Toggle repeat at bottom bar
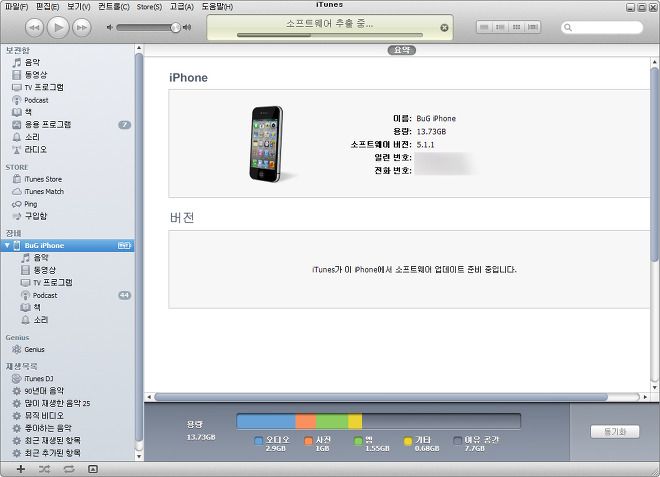660x477 pixels. (x=69, y=469)
